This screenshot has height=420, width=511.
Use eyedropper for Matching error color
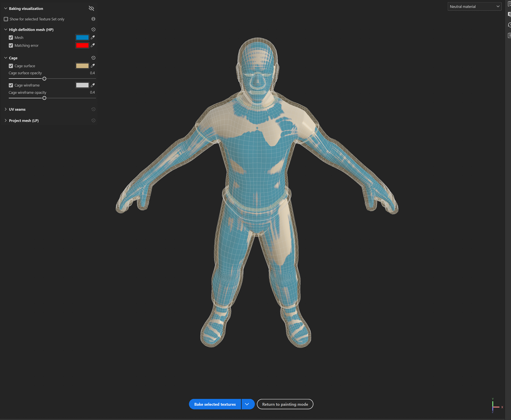(x=93, y=46)
